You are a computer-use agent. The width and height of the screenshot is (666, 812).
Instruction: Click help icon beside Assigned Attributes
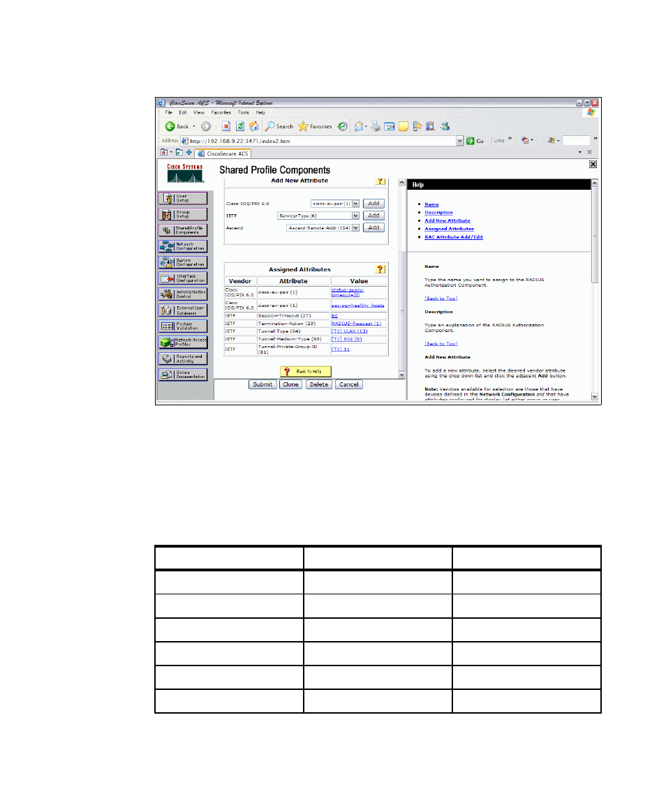coord(380,269)
